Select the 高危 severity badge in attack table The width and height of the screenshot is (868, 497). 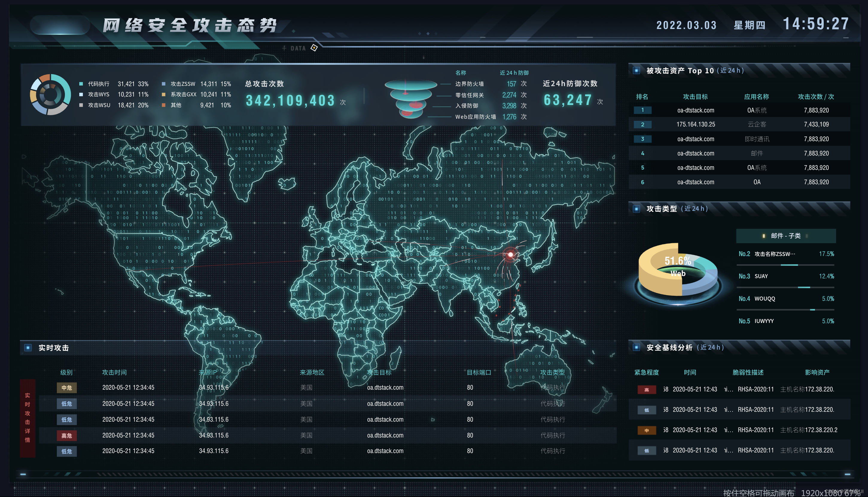click(x=67, y=435)
